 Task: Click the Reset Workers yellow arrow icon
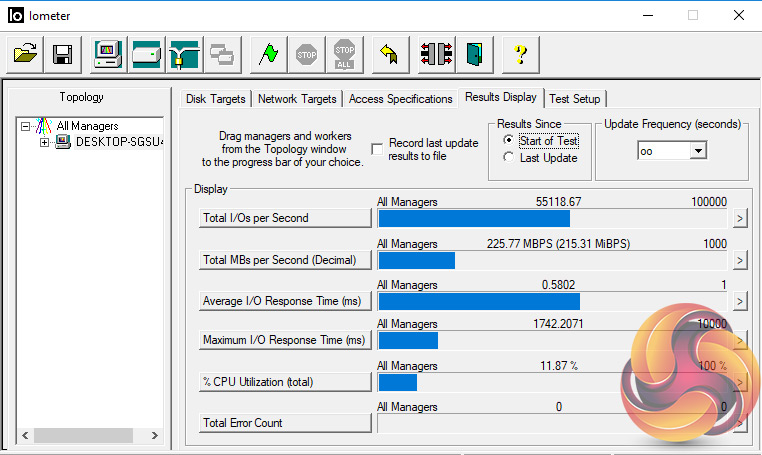390,54
